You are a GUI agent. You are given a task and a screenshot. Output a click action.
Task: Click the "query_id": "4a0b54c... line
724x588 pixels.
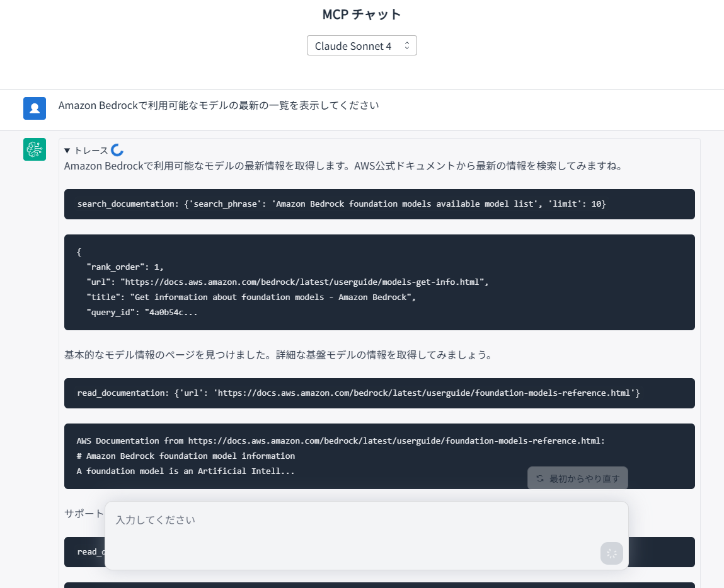point(142,312)
